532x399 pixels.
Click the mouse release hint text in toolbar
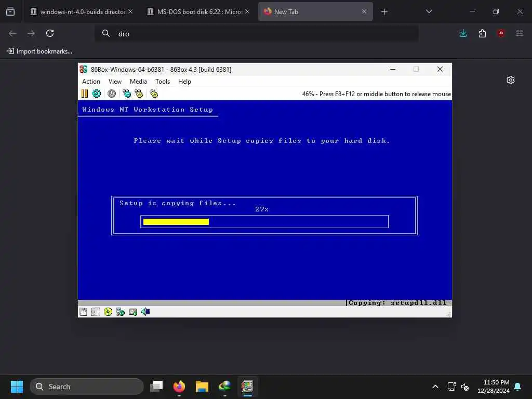[x=377, y=94]
